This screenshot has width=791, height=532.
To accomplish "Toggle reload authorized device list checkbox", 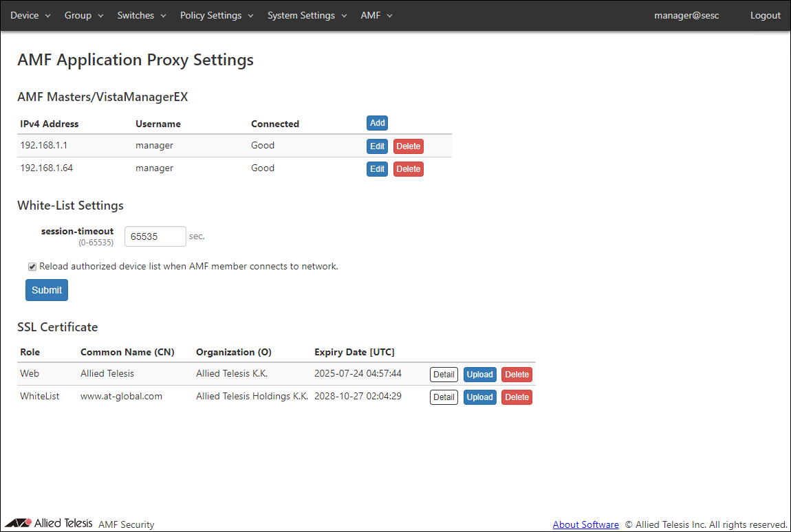I will click(x=32, y=267).
